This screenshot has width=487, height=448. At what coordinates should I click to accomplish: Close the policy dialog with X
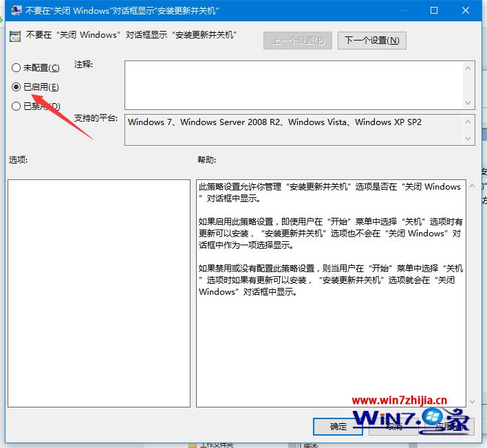coord(466,10)
